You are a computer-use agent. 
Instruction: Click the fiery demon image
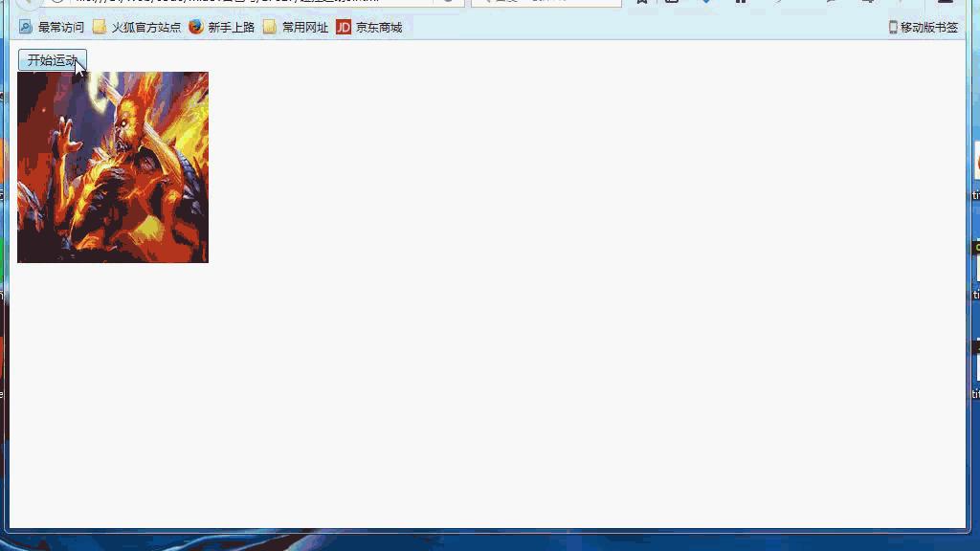112,166
